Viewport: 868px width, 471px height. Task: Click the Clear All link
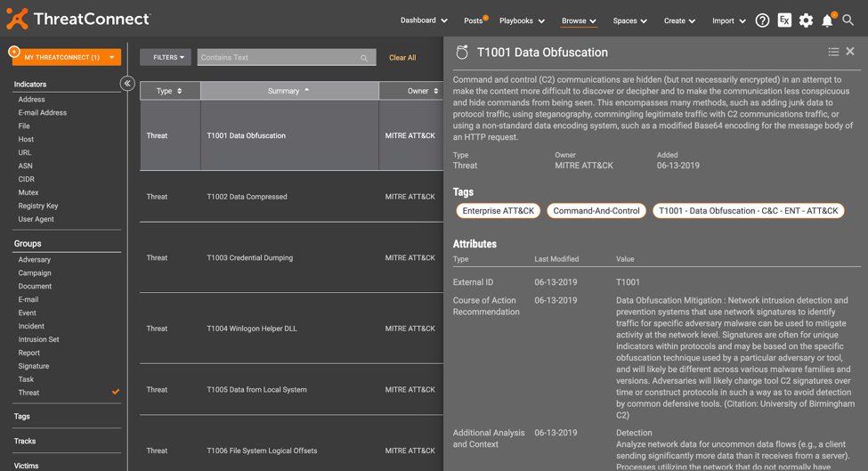[x=402, y=58]
